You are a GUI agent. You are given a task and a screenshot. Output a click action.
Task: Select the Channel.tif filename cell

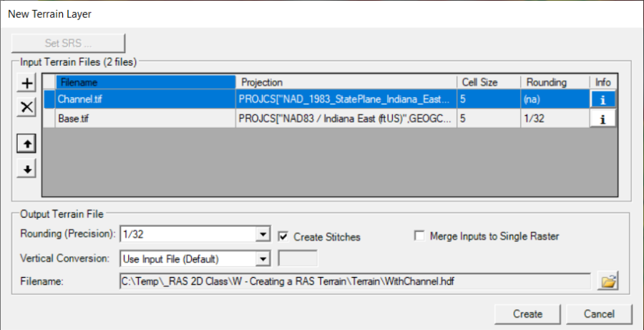pyautogui.click(x=145, y=100)
